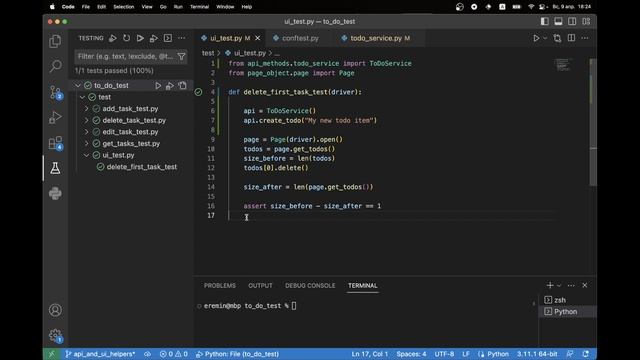This screenshot has width=640, height=360.
Task: Run the to_do_test test suite
Action: tap(158, 86)
